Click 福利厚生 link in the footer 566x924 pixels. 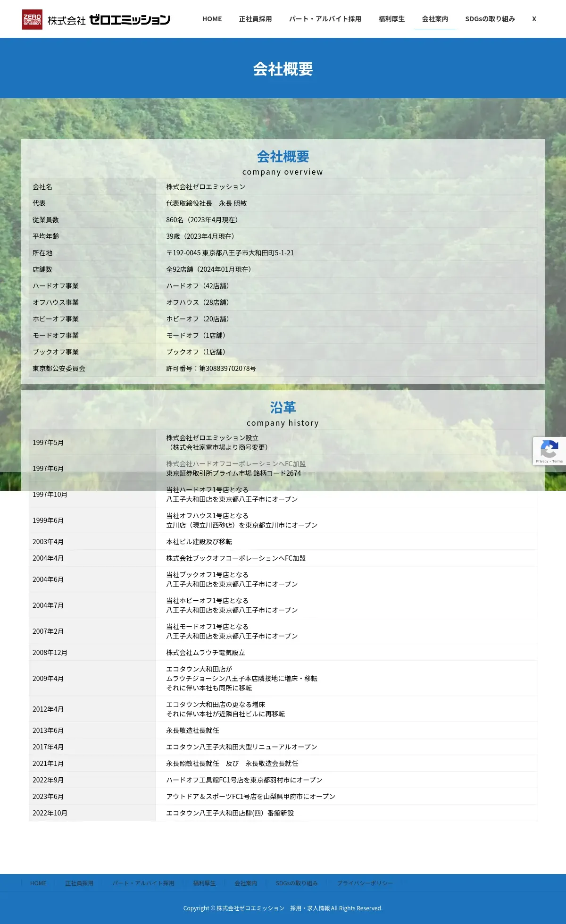click(x=204, y=883)
